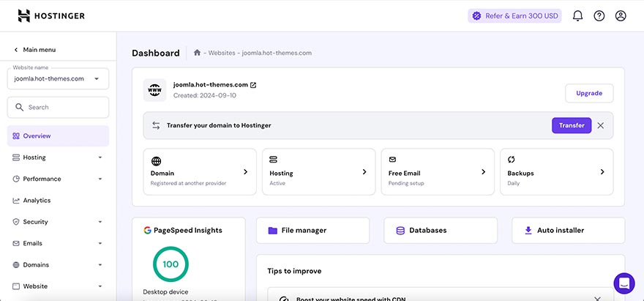The image size is (644, 301).
Task: Click the Tips to improve heading
Action: (294, 271)
